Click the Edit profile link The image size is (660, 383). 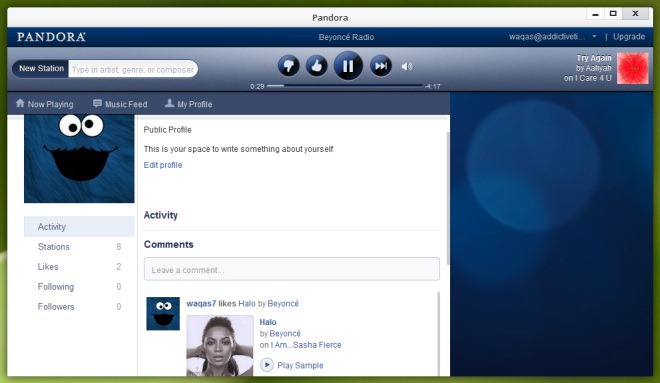point(163,165)
